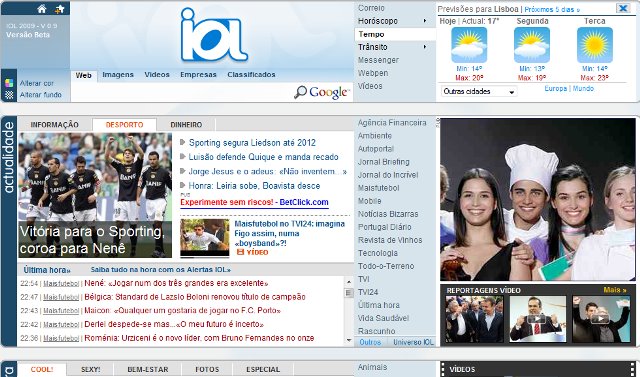Open the 22:54 Nenê news item
Image resolution: width=640 pixels, height=377 pixels.
176,283
